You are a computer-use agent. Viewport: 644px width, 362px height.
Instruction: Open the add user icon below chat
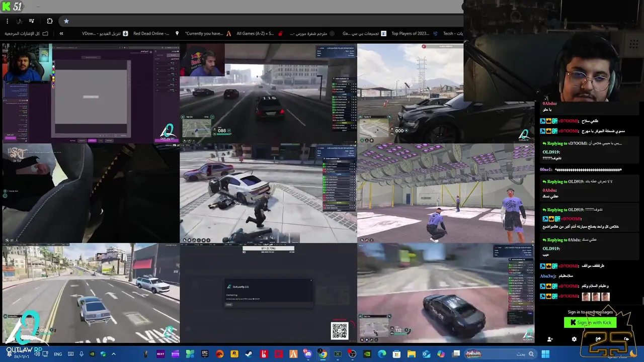(549, 339)
